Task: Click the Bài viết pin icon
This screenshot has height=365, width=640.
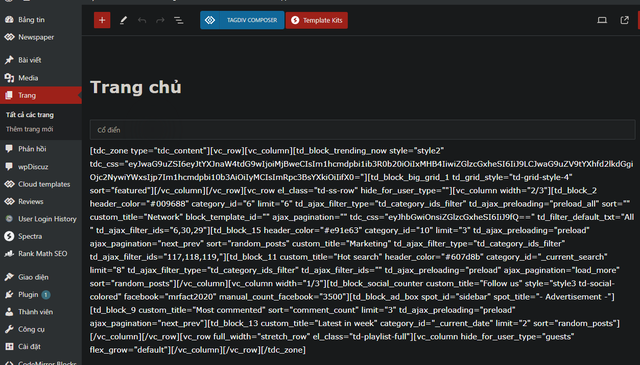Action: [9, 60]
